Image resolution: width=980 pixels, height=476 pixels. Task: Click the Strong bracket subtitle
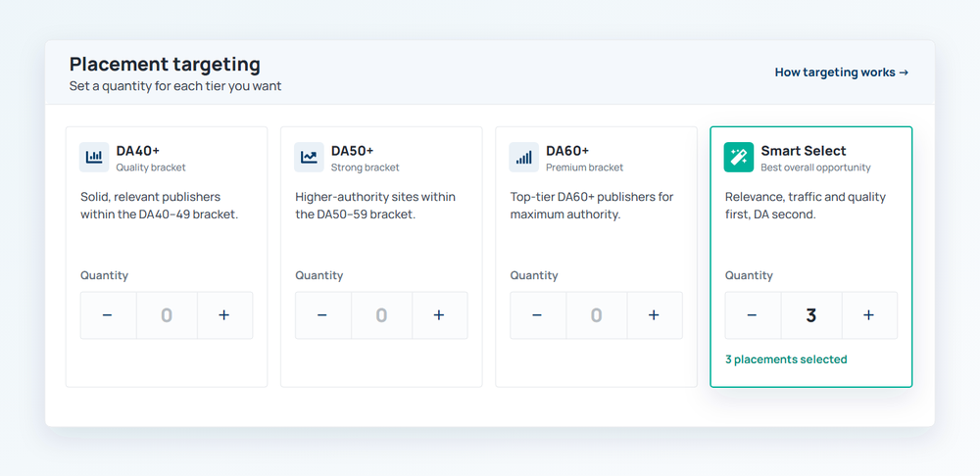click(x=365, y=167)
